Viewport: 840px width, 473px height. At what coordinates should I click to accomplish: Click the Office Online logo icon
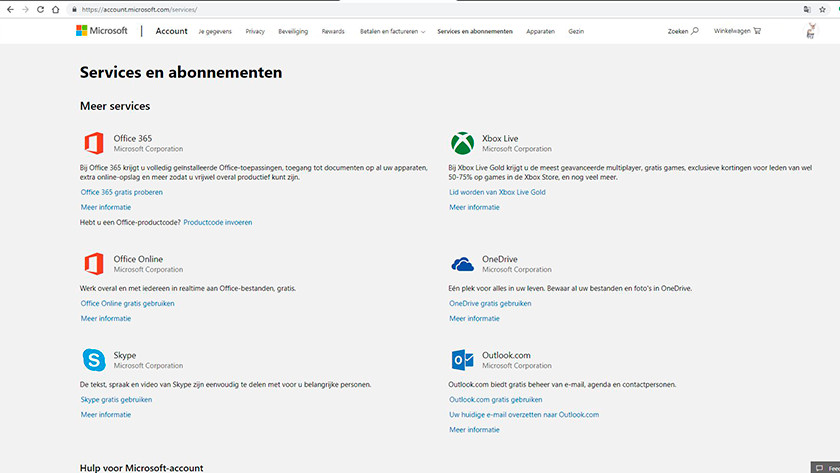pyautogui.click(x=93, y=264)
